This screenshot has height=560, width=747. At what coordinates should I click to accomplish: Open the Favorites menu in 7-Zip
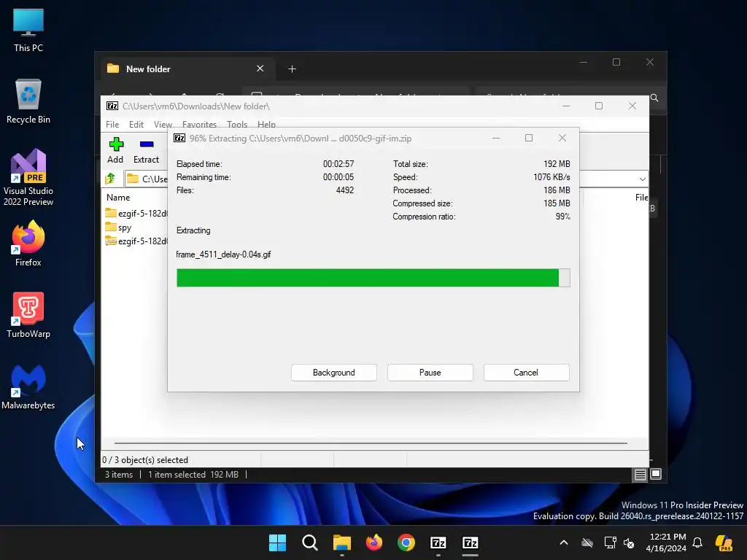(200, 124)
